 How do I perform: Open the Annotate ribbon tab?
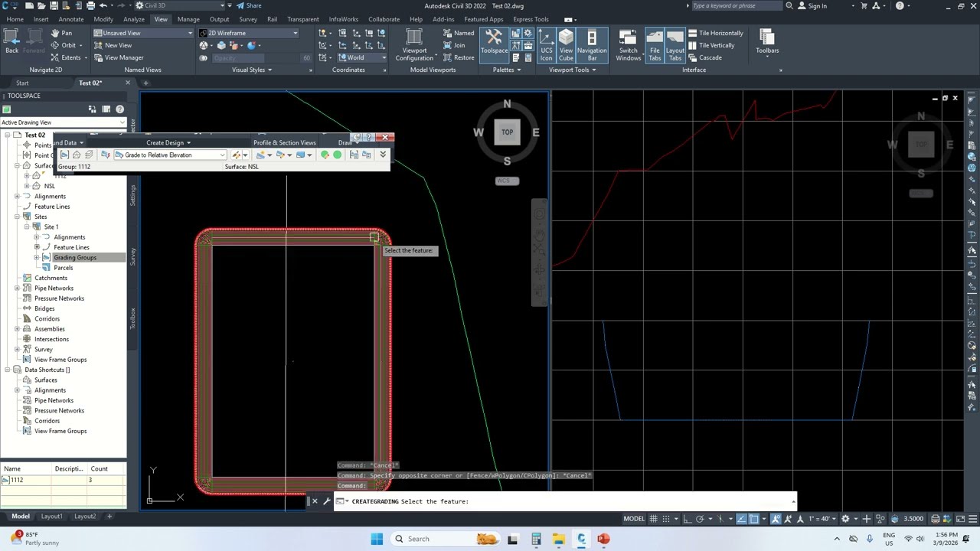(x=71, y=19)
